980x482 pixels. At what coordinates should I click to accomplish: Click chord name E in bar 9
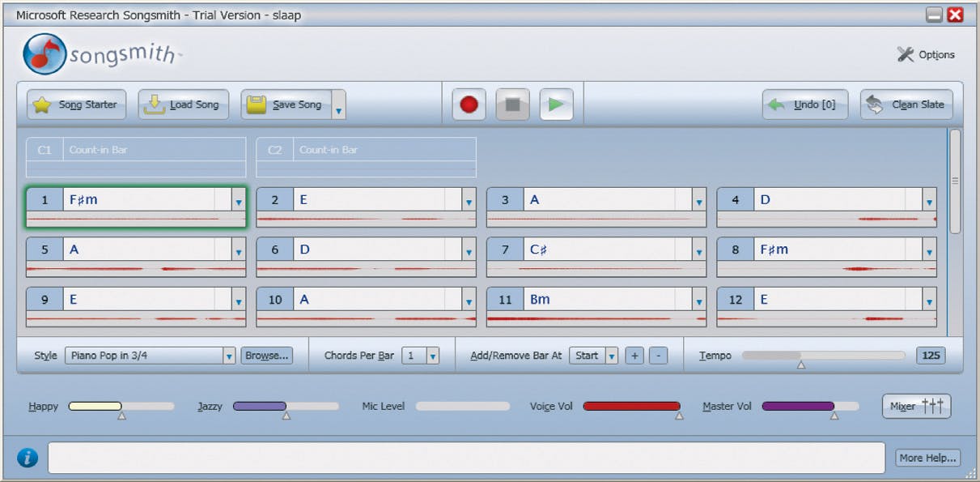(x=74, y=300)
